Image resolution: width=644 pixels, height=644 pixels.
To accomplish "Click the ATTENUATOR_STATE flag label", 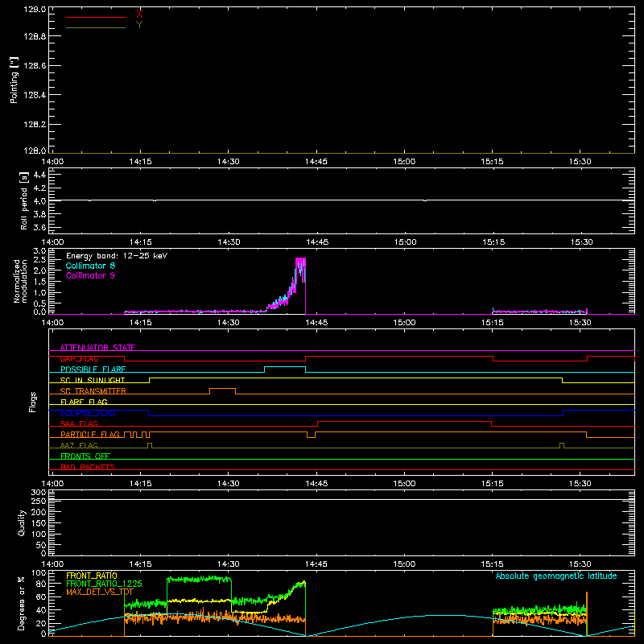I will tap(97, 348).
